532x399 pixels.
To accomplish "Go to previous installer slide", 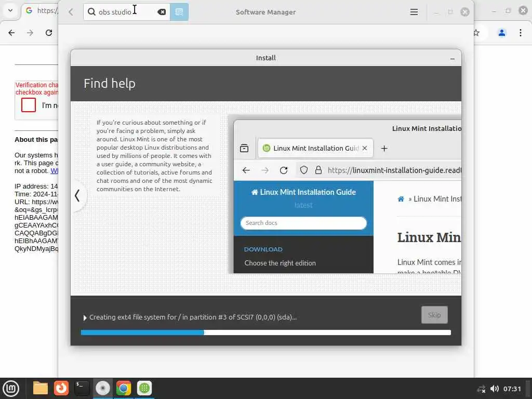I will tap(77, 195).
